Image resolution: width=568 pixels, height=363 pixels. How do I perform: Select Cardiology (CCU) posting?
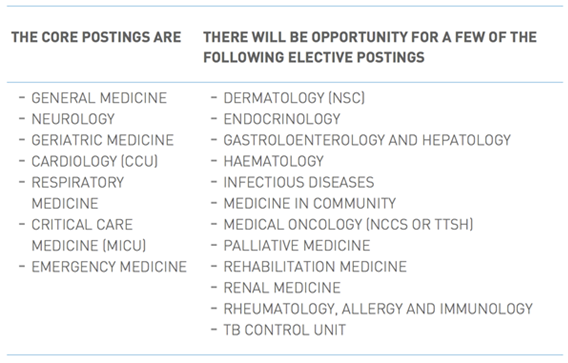(x=95, y=162)
